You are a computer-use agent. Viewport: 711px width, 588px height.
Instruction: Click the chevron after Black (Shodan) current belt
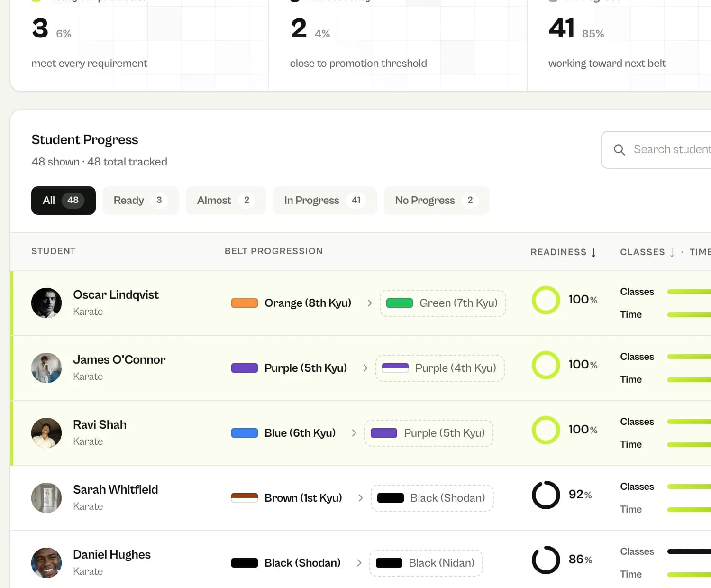tap(359, 563)
